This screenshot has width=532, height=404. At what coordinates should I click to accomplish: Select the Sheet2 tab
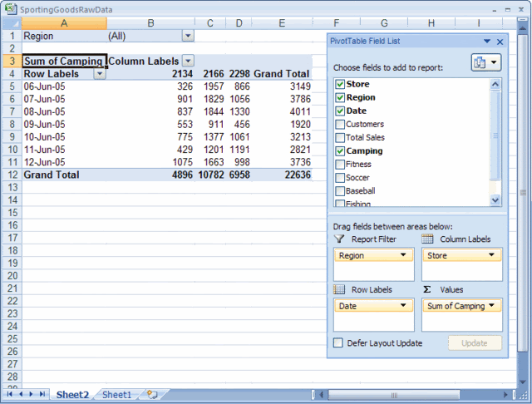pyautogui.click(x=72, y=395)
